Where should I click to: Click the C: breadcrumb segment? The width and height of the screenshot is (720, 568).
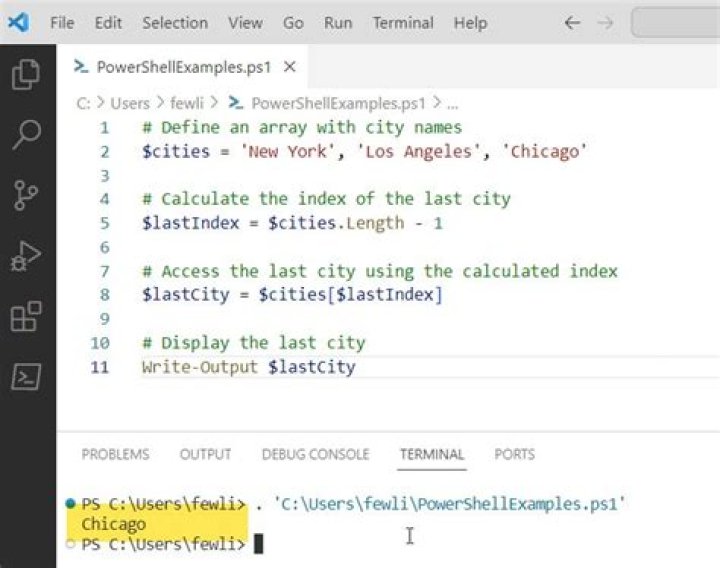[83, 103]
